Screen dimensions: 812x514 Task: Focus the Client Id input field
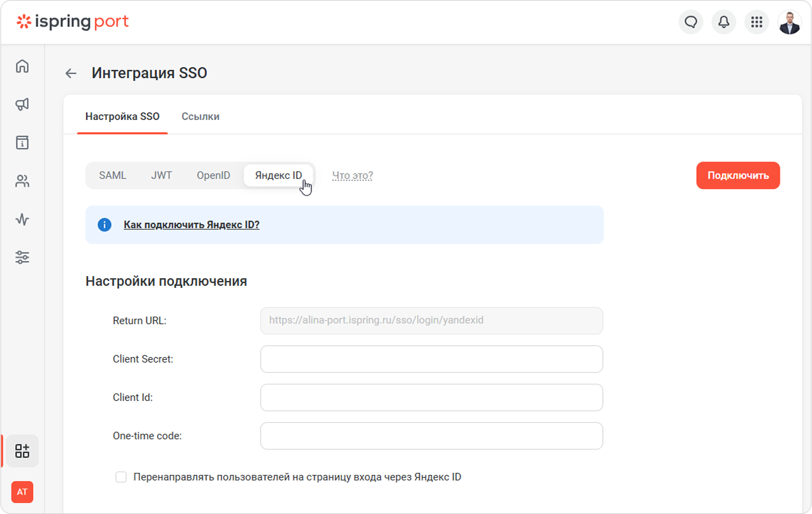pos(431,397)
